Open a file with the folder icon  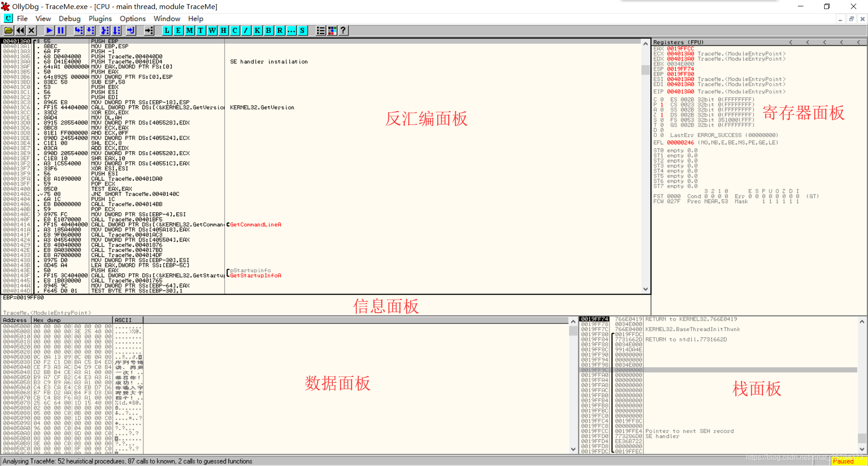coord(9,30)
